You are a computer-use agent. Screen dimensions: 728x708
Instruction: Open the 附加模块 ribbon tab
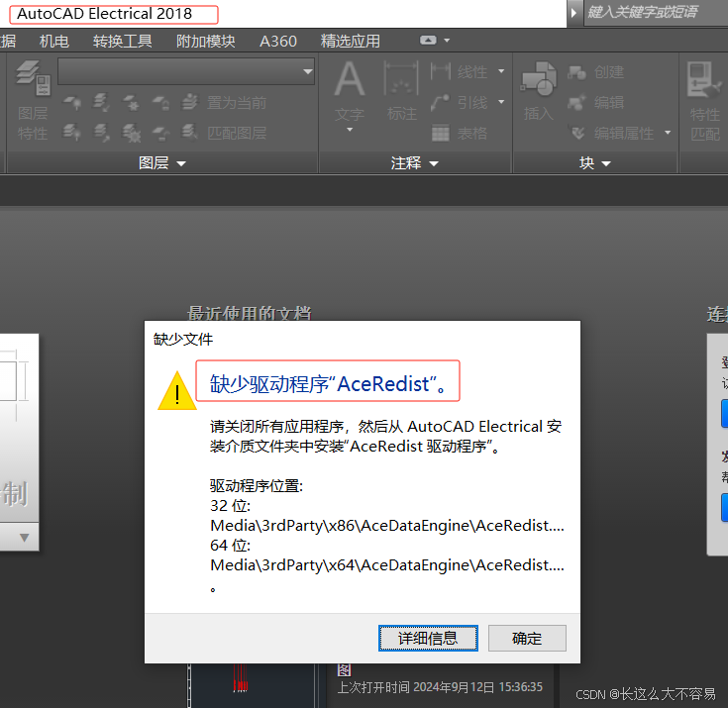(205, 42)
